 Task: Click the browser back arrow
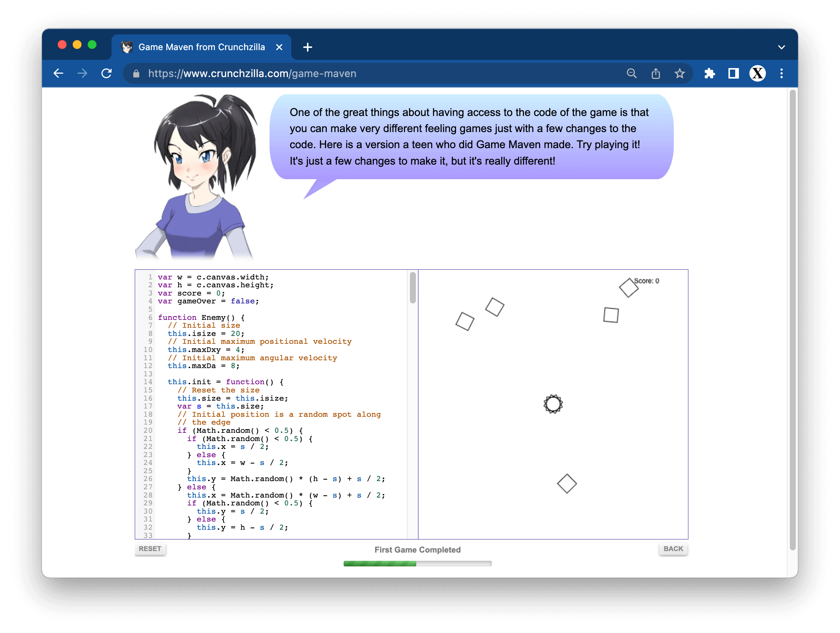[x=58, y=73]
